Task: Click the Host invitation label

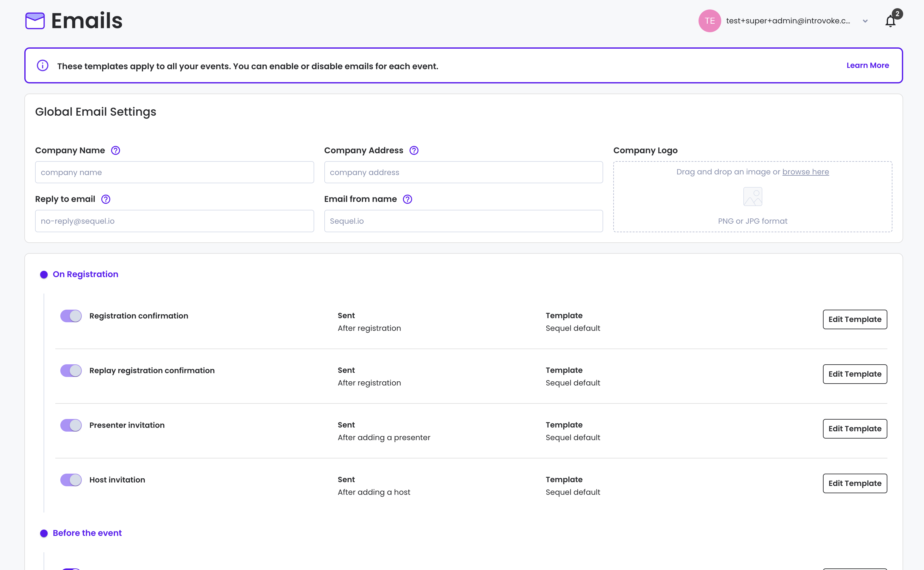Action: [117, 480]
